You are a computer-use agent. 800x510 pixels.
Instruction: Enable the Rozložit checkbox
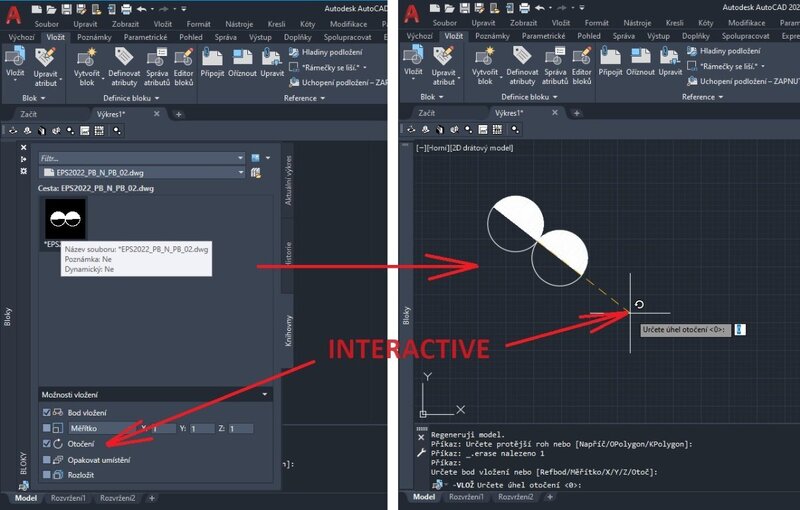(46, 475)
